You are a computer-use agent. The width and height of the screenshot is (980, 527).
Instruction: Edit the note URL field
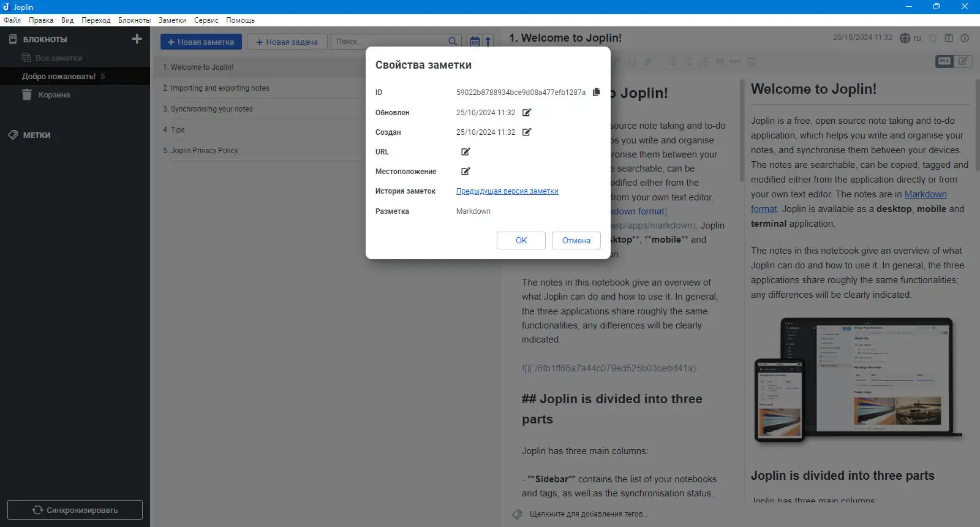click(x=466, y=152)
